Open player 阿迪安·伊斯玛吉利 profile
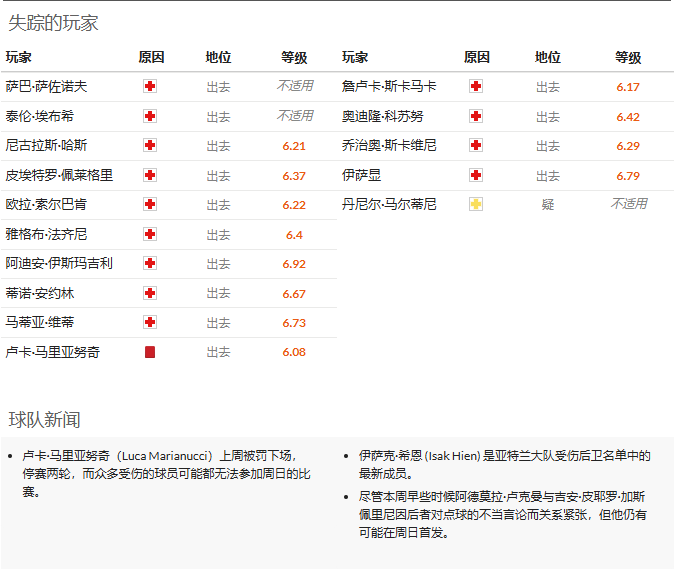This screenshot has width=675, height=573. pyautogui.click(x=59, y=264)
